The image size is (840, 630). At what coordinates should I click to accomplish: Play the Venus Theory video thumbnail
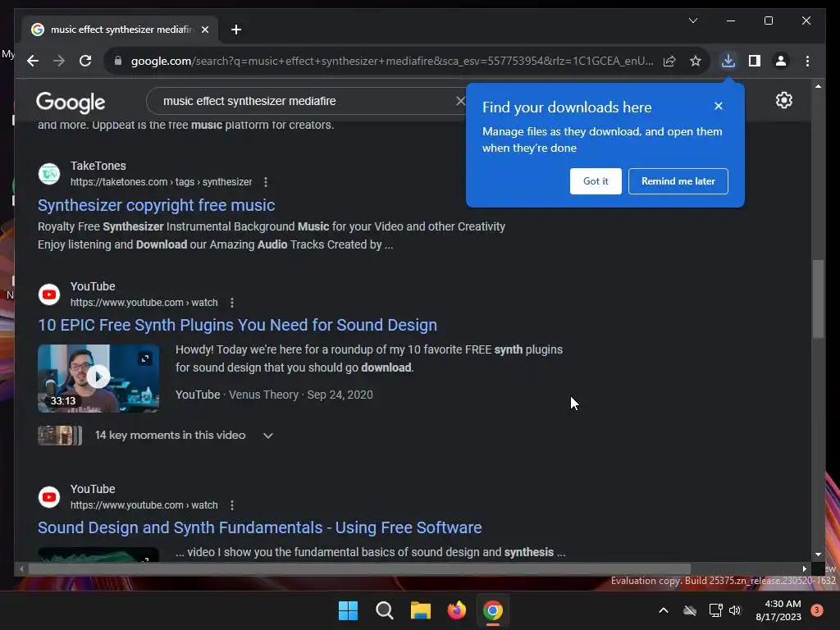pos(98,378)
